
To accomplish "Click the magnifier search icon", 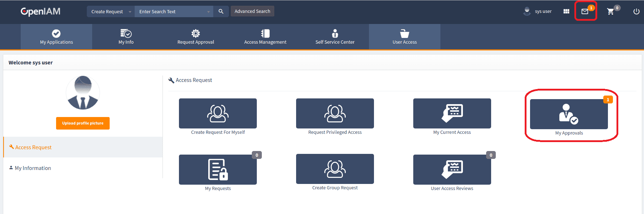I will click(x=221, y=11).
